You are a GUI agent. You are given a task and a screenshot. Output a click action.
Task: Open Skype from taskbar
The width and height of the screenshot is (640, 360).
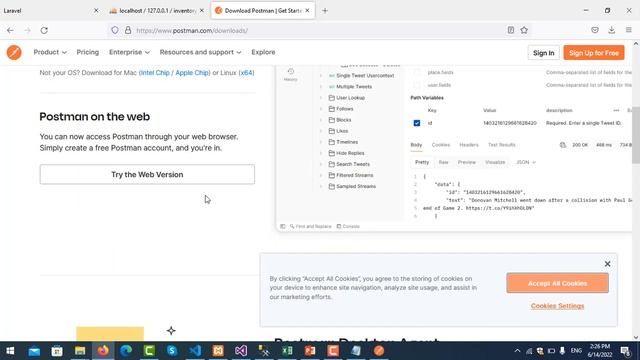coord(172,351)
